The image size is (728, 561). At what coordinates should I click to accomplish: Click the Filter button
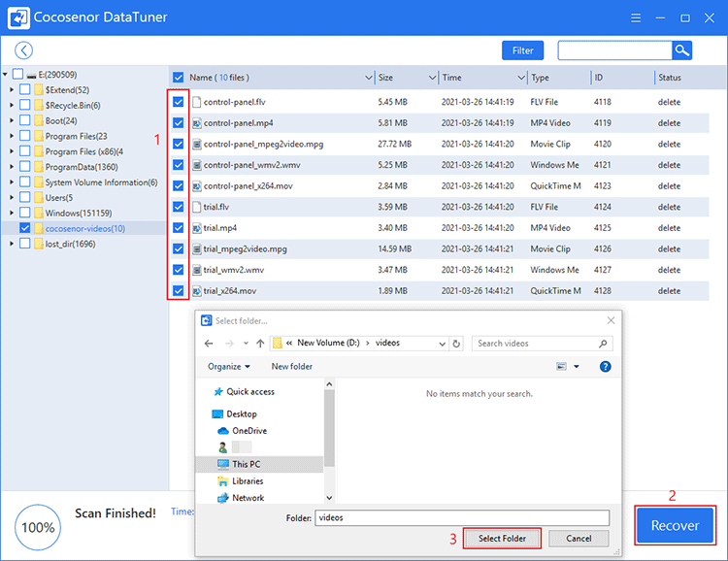tap(523, 50)
